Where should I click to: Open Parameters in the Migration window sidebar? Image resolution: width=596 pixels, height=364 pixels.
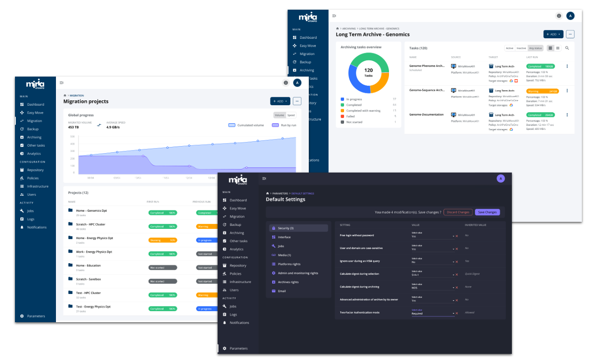pos(36,316)
